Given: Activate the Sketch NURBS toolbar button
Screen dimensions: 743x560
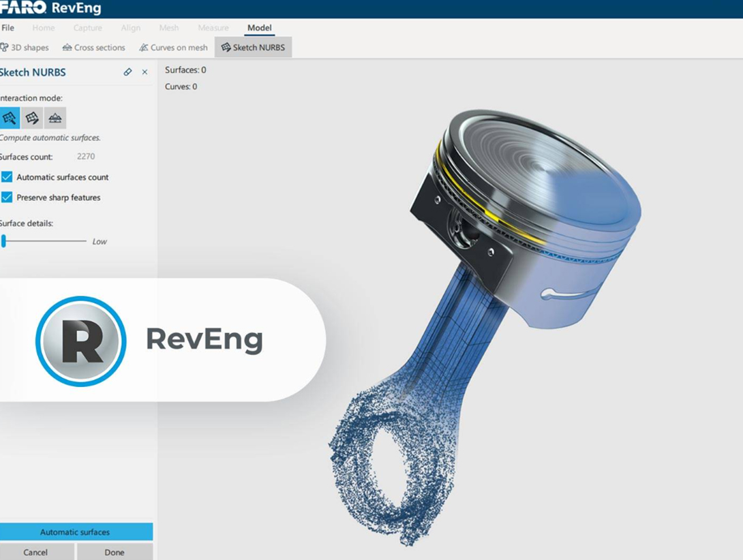Looking at the screenshot, I should [x=253, y=48].
